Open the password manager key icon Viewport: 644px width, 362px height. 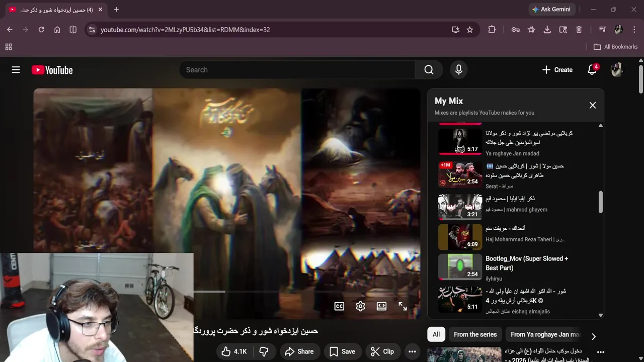tap(516, 30)
